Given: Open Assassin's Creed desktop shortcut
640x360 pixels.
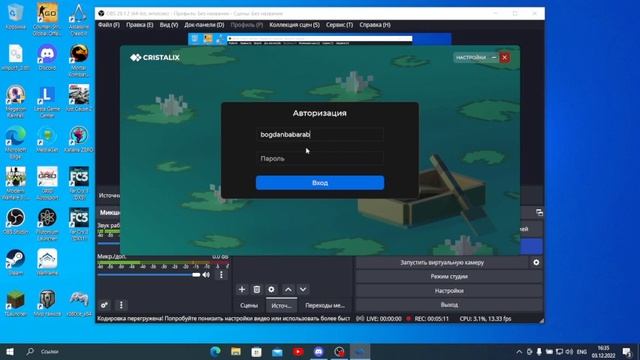Looking at the screenshot, I should click(x=79, y=19).
